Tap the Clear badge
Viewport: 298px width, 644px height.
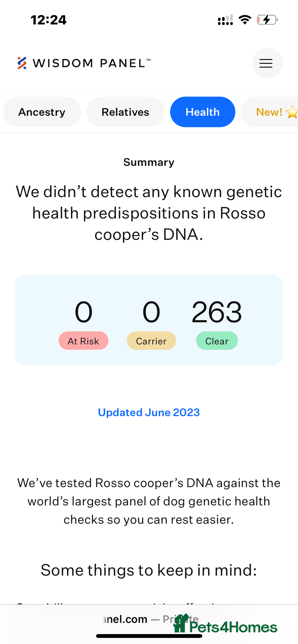coord(217,341)
